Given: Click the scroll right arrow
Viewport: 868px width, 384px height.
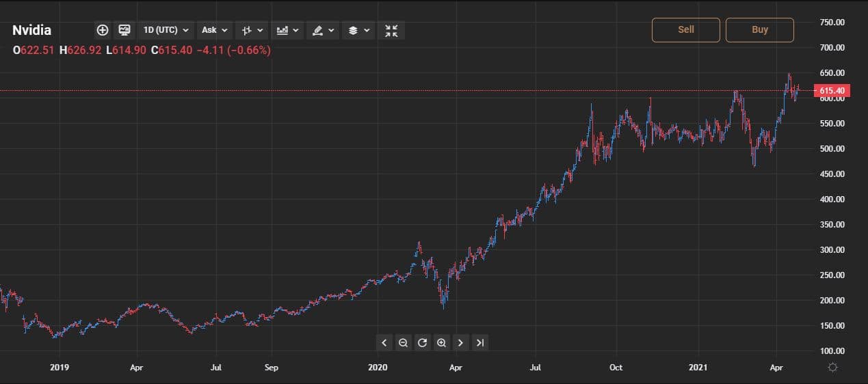Looking at the screenshot, I should point(460,343).
